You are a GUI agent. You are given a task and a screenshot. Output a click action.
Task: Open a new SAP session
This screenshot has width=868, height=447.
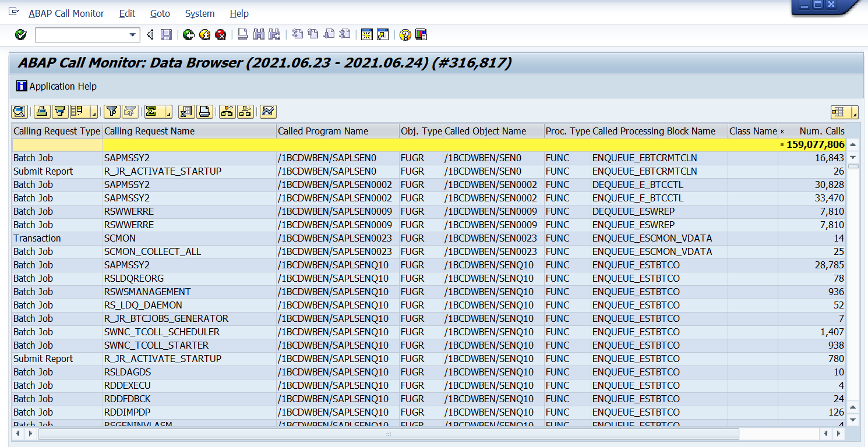click(x=366, y=35)
